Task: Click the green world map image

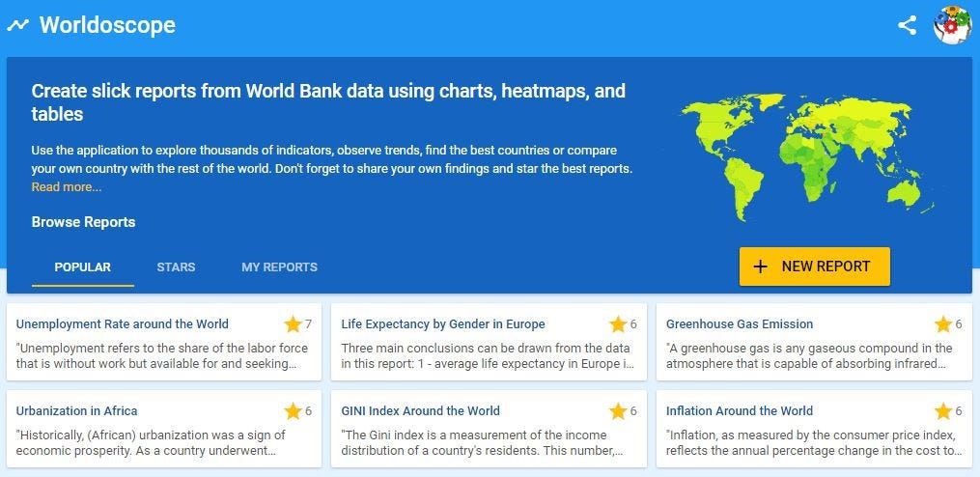Action: click(807, 157)
